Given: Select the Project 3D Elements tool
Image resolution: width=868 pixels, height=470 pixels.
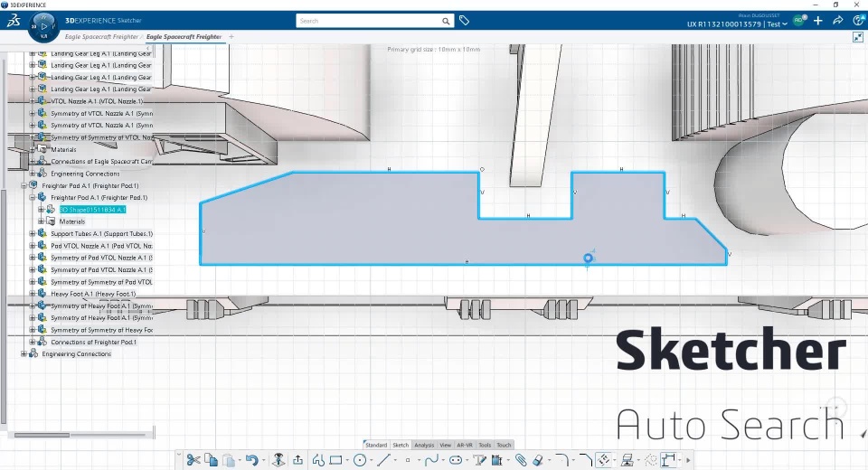Looking at the screenshot, I should pyautogui.click(x=496, y=460).
